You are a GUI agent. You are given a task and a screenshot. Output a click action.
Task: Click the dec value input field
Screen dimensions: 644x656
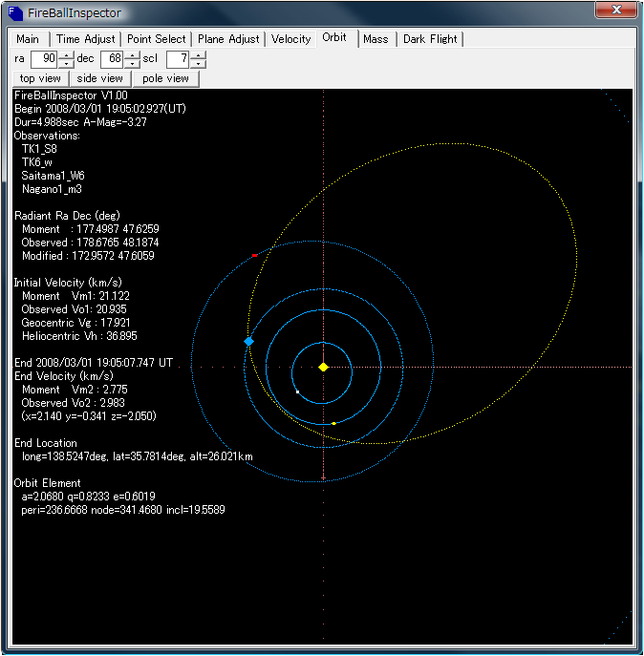point(112,58)
